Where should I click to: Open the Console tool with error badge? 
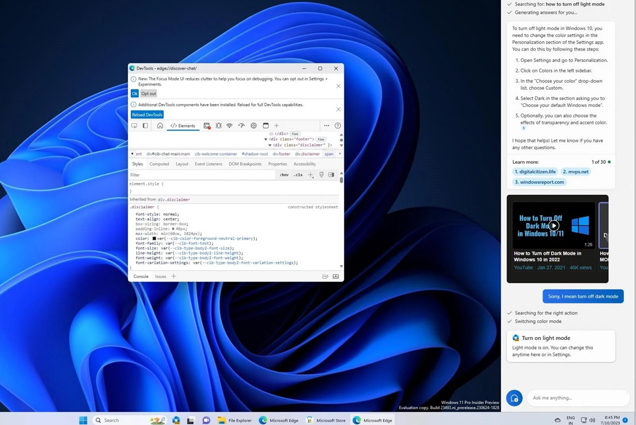(x=207, y=126)
